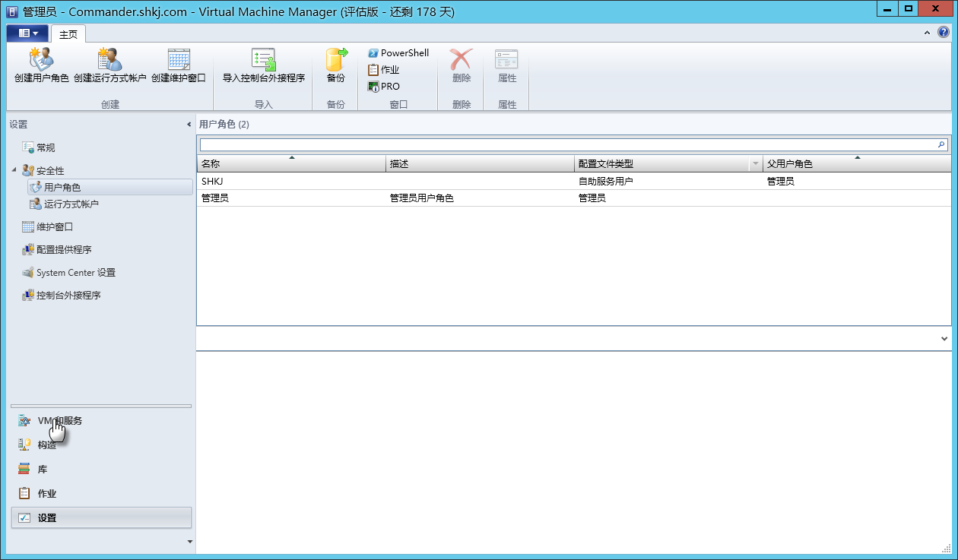Sort by the 父用户角色 column header

pyautogui.click(x=857, y=163)
